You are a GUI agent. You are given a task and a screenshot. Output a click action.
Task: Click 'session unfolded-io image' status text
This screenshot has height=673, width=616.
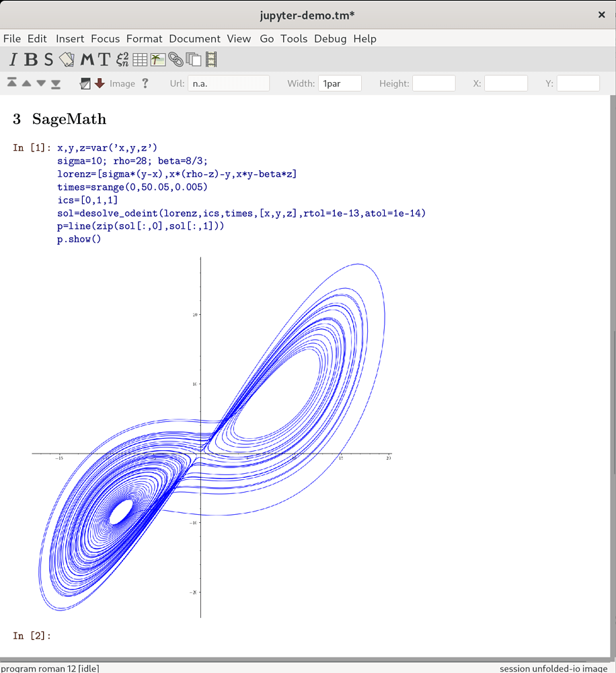(x=553, y=668)
